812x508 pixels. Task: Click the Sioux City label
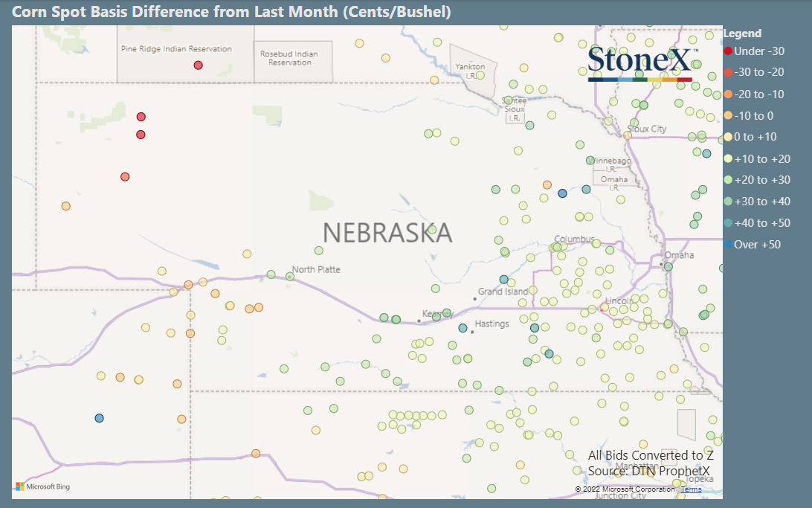coord(647,129)
